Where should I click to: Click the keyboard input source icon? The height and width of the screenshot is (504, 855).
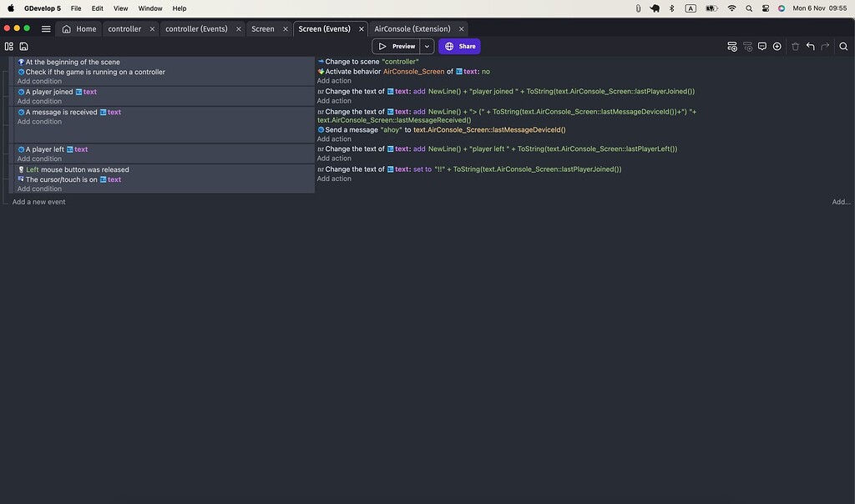point(691,8)
